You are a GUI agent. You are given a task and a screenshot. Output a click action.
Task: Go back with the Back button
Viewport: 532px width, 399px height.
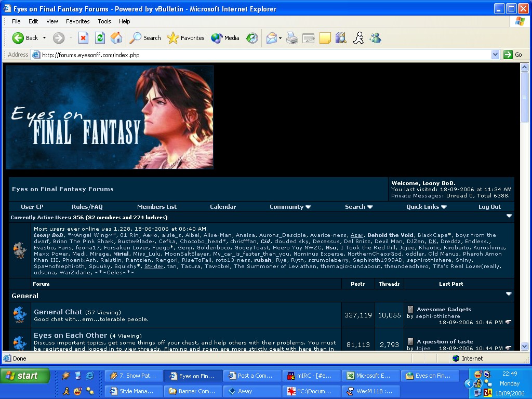coord(25,37)
